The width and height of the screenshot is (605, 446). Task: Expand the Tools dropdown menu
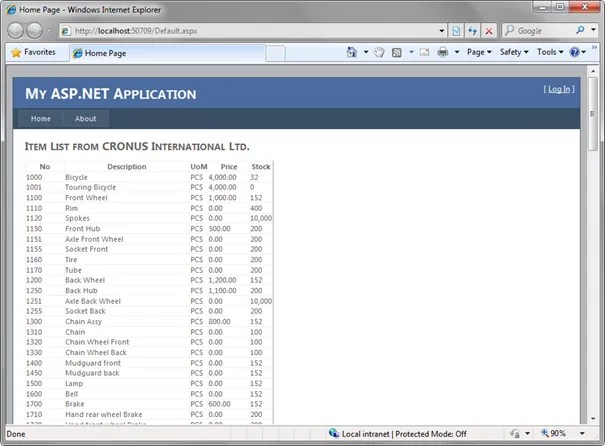coord(550,52)
